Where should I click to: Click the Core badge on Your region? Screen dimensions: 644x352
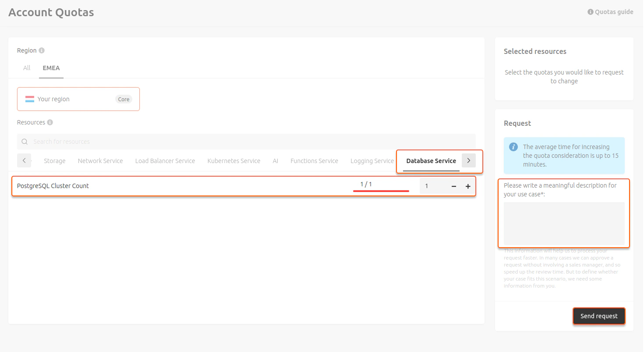[124, 99]
